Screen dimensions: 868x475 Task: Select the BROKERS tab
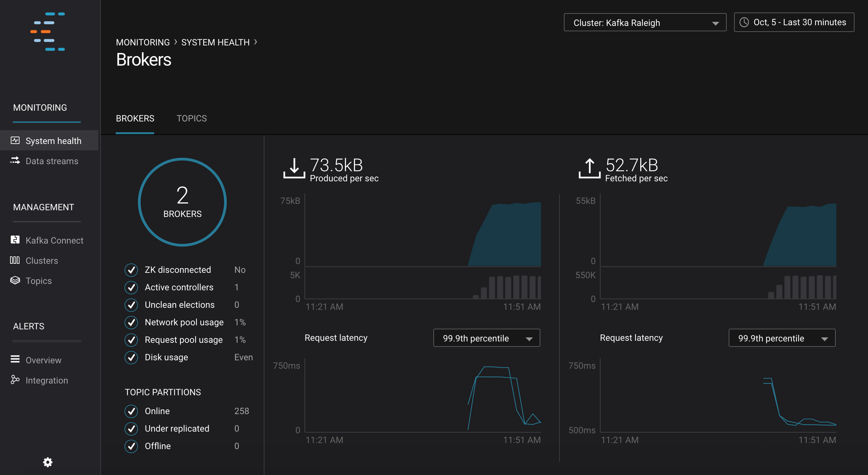click(135, 118)
